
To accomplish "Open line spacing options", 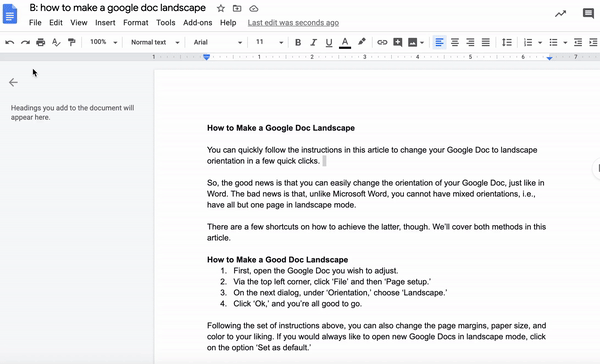I will pos(507,42).
